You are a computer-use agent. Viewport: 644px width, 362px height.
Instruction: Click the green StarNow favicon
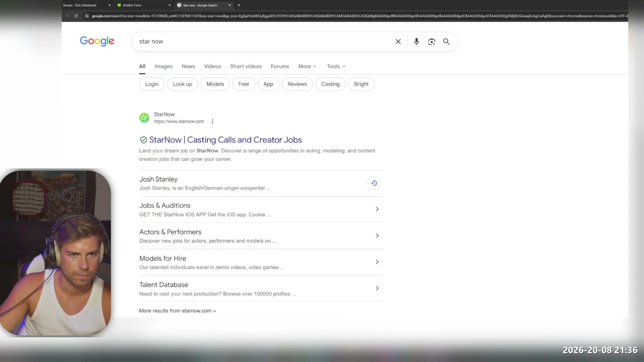click(144, 118)
